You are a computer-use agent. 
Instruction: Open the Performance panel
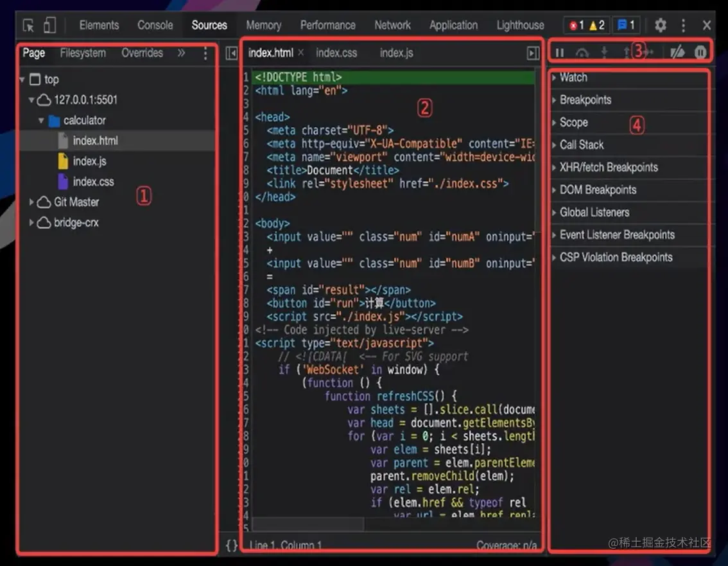click(328, 25)
